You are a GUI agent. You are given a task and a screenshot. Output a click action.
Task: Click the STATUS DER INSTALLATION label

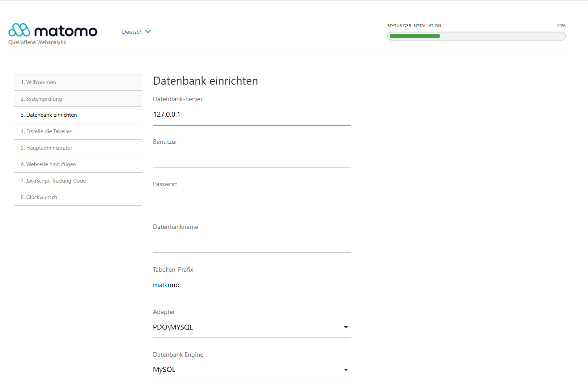coord(414,26)
